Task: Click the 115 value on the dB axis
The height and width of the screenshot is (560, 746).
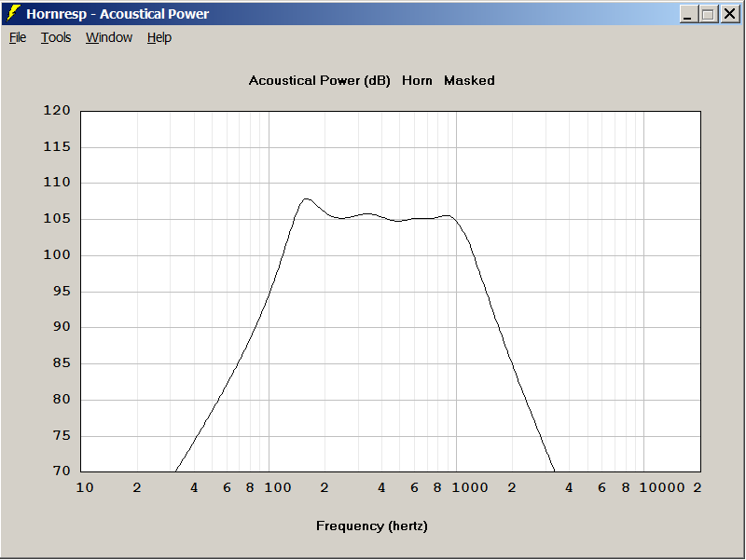Action: pyautogui.click(x=57, y=146)
